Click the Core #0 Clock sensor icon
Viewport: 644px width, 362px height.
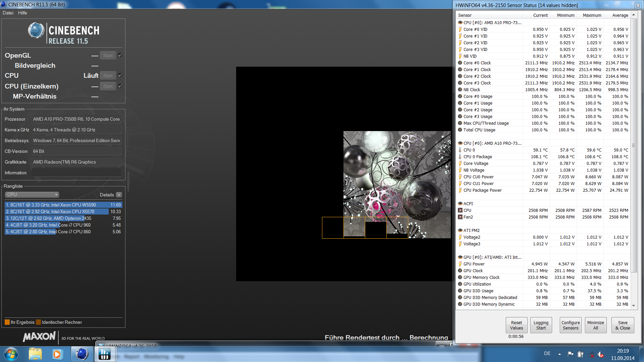coord(460,63)
